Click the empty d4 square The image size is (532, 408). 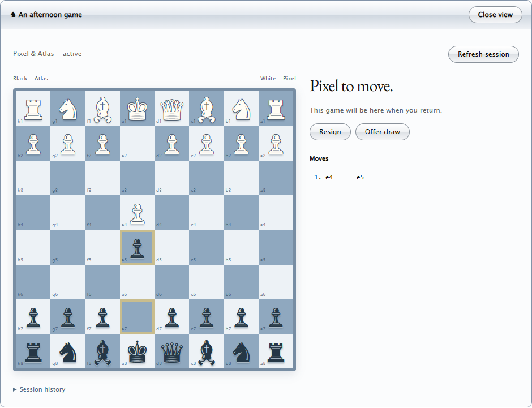point(171,213)
